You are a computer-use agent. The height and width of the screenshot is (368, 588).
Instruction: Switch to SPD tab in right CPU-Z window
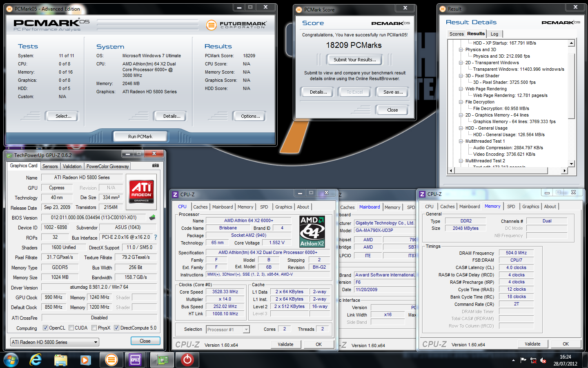click(511, 206)
